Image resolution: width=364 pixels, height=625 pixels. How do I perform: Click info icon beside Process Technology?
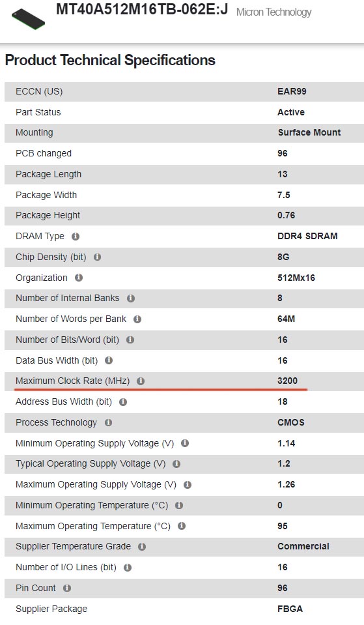[108, 422]
